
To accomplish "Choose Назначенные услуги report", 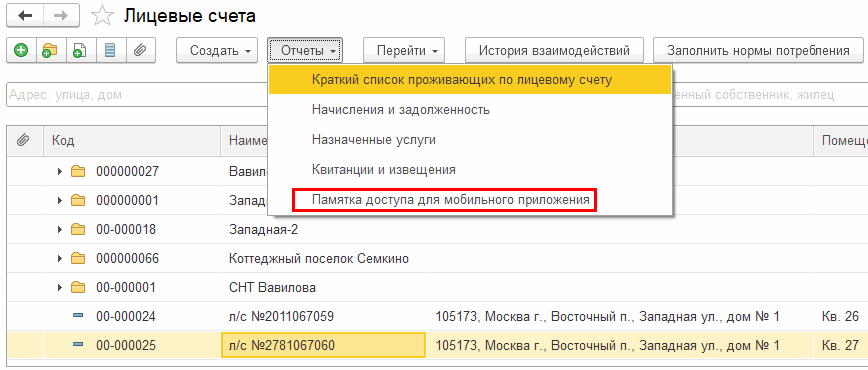I will (470, 140).
